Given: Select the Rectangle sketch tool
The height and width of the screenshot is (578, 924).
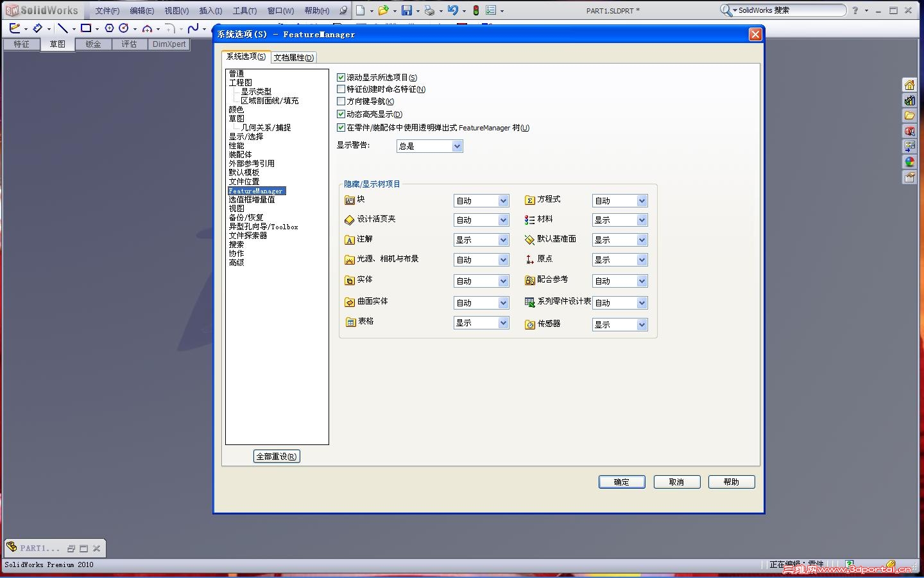Looking at the screenshot, I should tap(86, 28).
